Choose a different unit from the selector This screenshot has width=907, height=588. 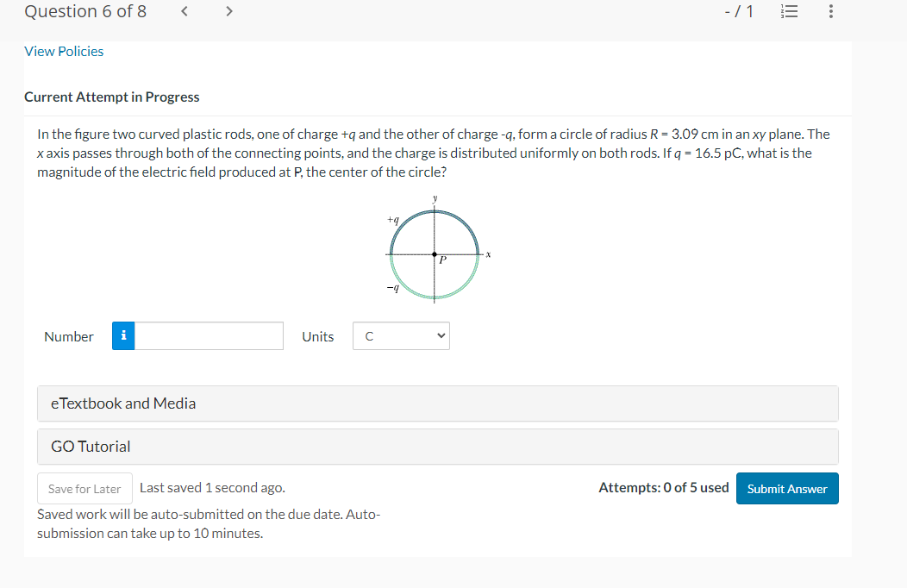coord(401,335)
